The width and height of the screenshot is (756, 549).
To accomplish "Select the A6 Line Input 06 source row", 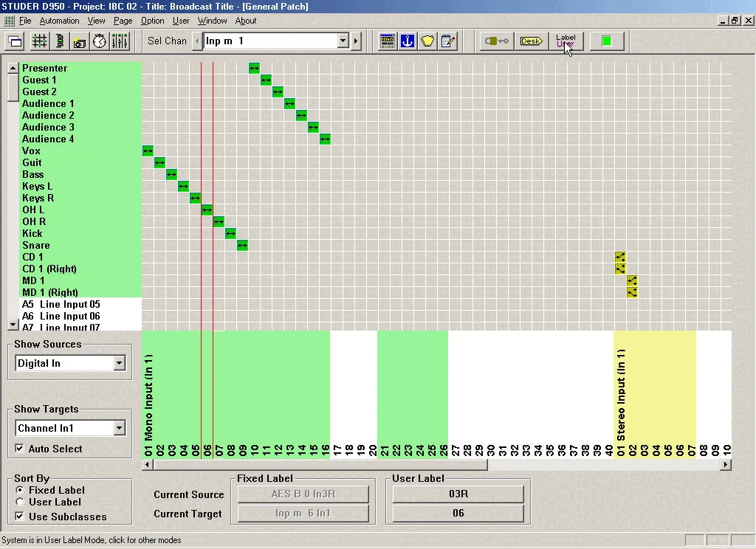I will [80, 317].
